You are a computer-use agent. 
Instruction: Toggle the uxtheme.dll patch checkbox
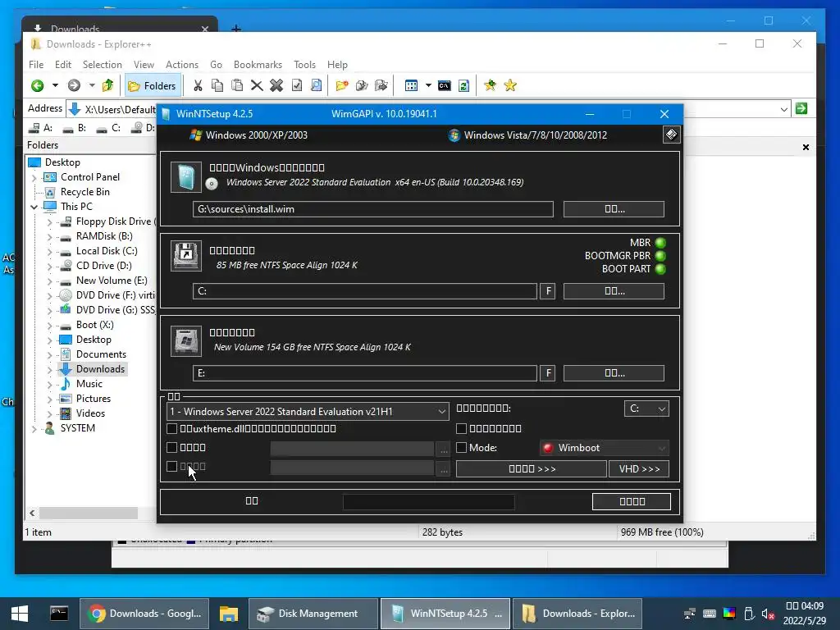tap(172, 428)
